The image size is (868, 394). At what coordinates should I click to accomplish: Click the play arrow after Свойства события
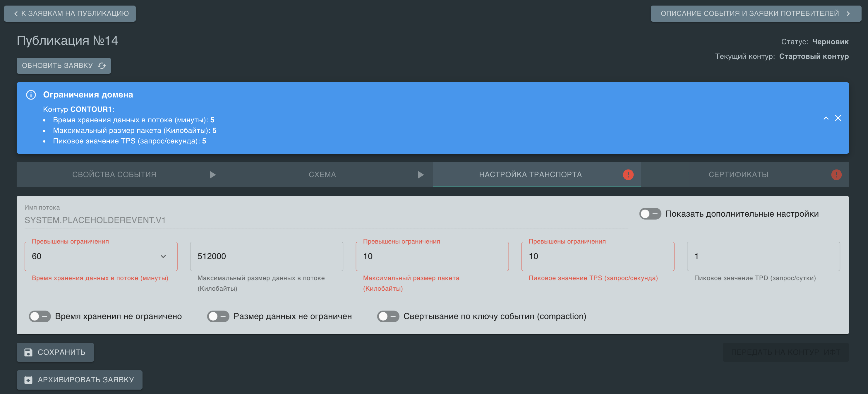point(212,174)
